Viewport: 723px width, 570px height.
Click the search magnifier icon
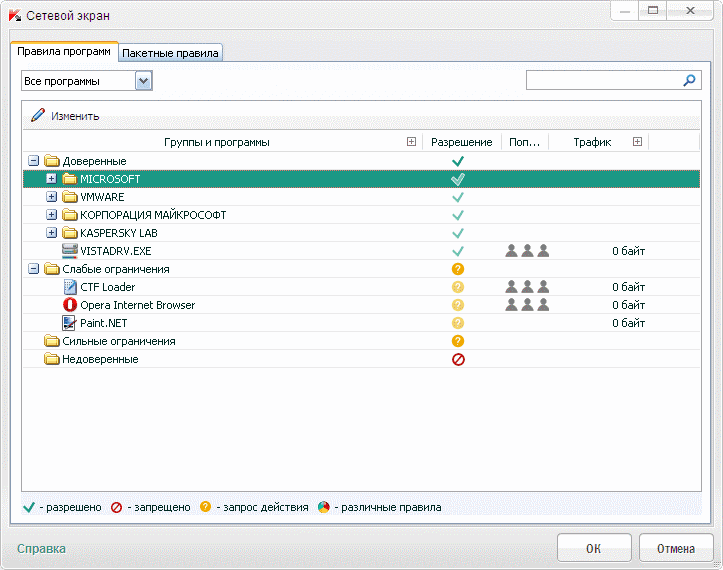pos(689,81)
